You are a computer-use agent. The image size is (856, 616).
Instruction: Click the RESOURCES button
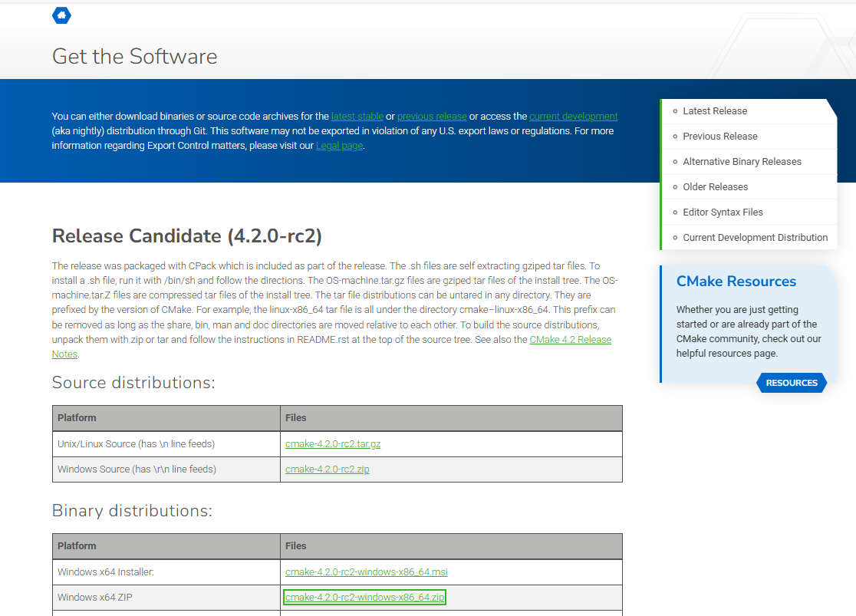tap(792, 383)
